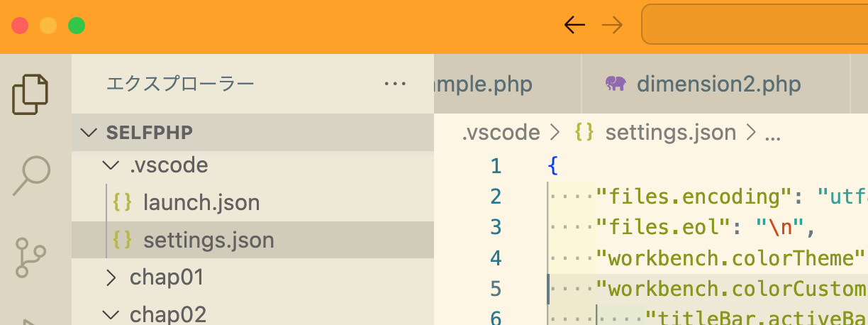Go back with the left arrow

[x=574, y=26]
